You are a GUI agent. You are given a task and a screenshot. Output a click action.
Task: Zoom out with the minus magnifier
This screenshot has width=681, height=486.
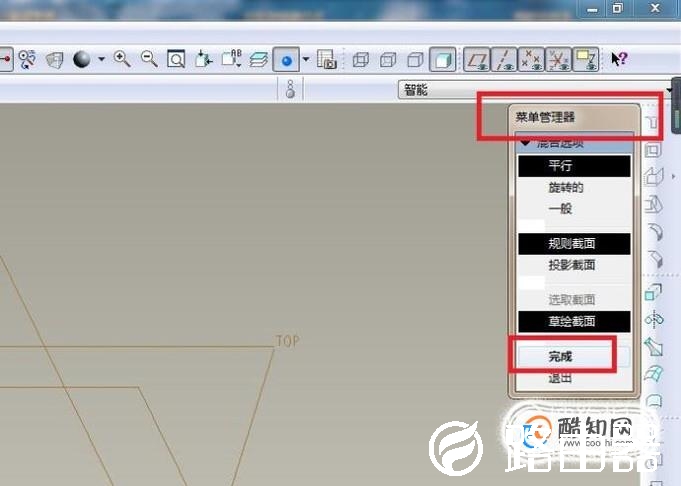click(x=149, y=59)
